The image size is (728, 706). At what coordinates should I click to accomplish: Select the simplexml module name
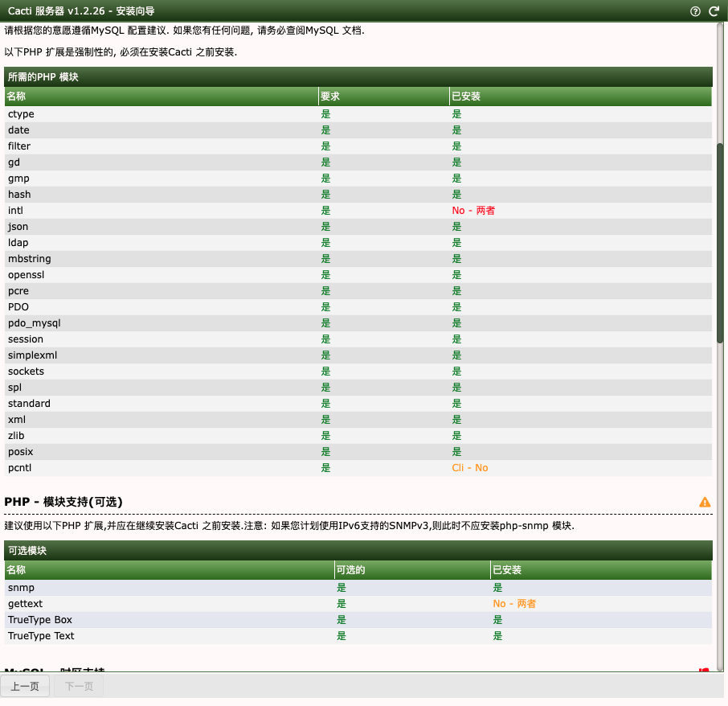32,355
